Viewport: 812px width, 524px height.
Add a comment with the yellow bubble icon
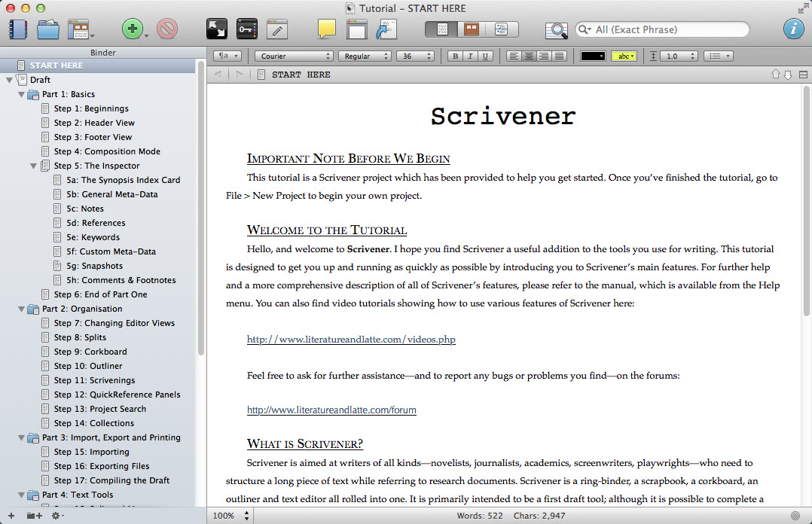[326, 28]
